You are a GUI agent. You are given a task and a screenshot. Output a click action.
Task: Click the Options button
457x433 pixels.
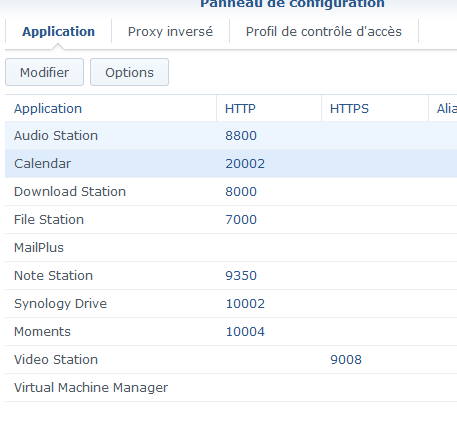click(x=129, y=72)
